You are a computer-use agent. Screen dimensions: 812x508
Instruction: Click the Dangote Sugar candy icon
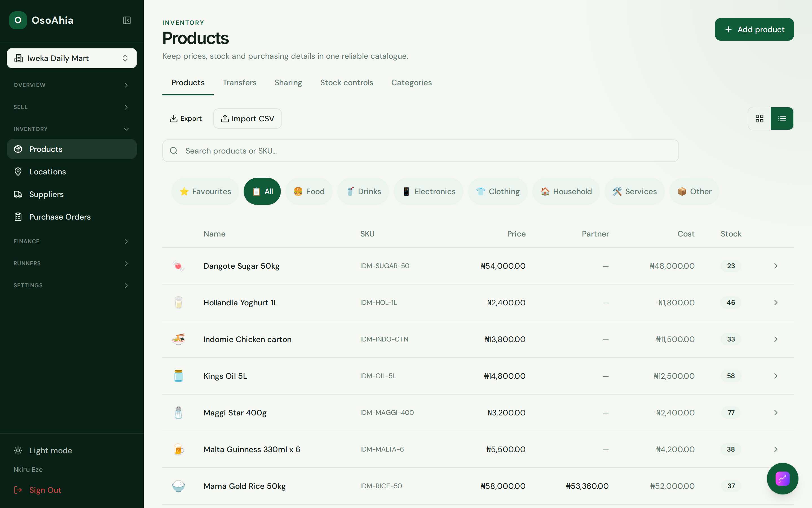click(178, 266)
